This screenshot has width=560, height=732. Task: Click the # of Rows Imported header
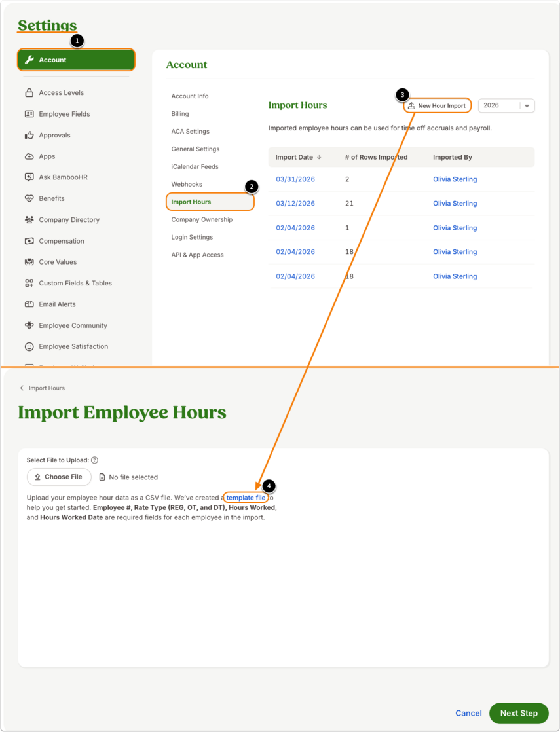pos(377,157)
